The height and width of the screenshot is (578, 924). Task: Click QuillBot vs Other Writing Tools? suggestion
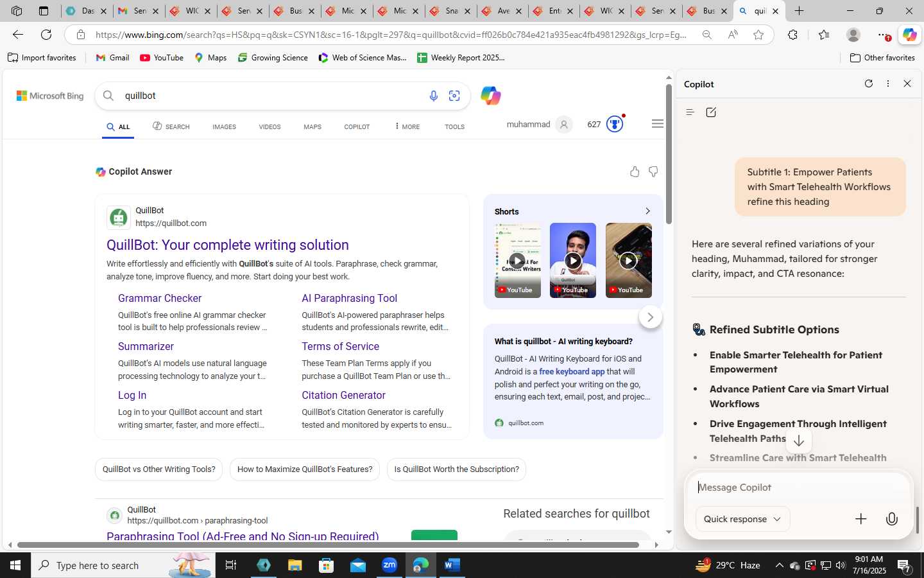[159, 469]
